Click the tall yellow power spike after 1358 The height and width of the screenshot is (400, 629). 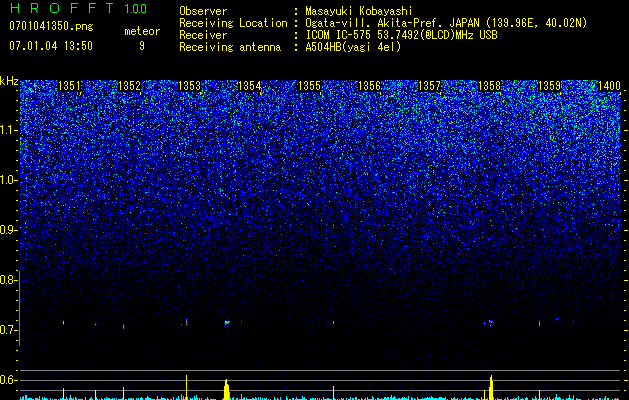(x=491, y=388)
